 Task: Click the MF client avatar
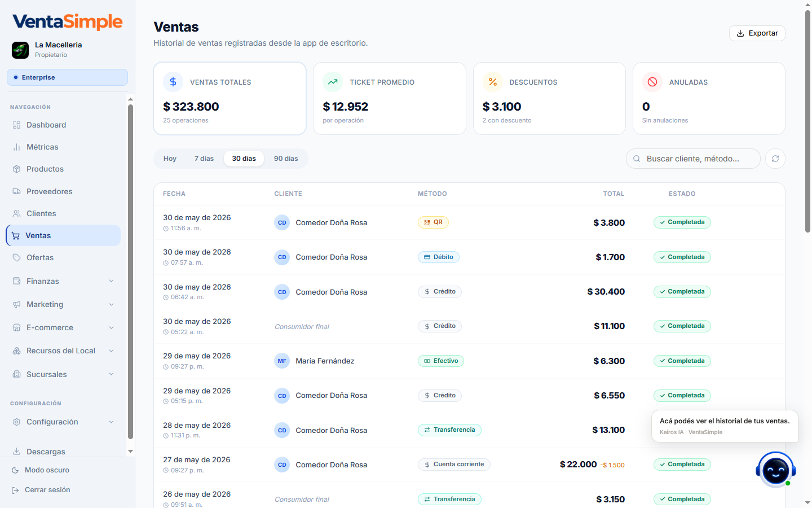(x=282, y=361)
